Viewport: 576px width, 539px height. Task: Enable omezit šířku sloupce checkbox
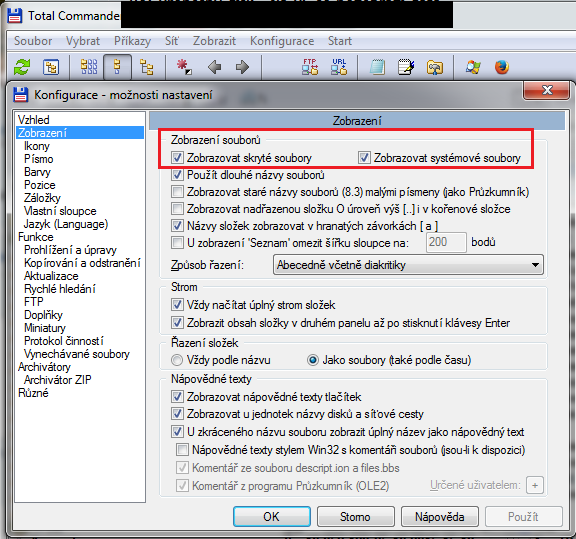(177, 243)
